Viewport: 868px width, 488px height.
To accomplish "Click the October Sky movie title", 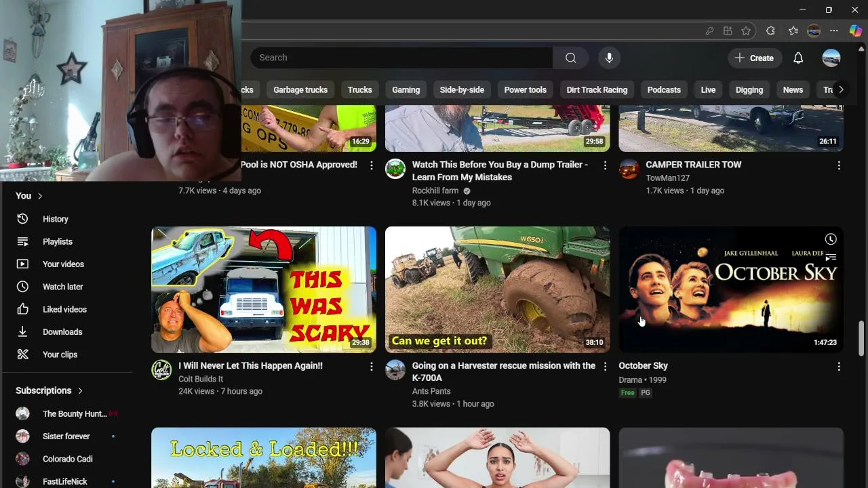I will click(x=643, y=366).
